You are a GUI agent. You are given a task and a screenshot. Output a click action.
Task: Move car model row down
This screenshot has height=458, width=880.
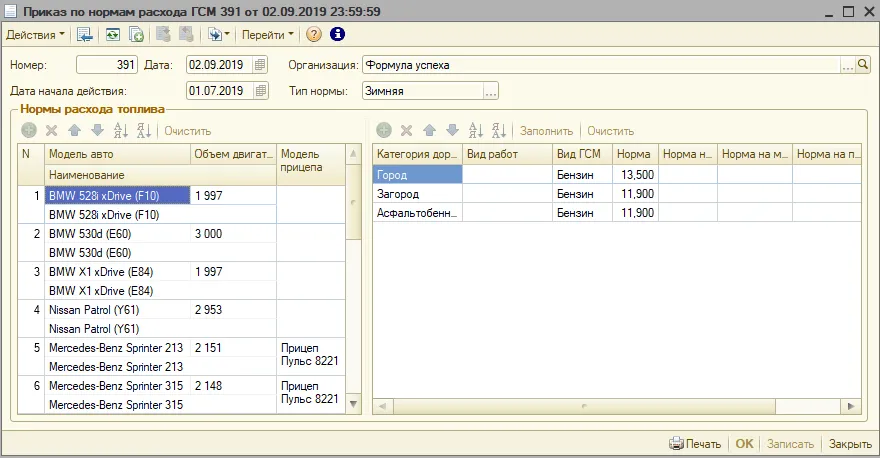(97, 131)
